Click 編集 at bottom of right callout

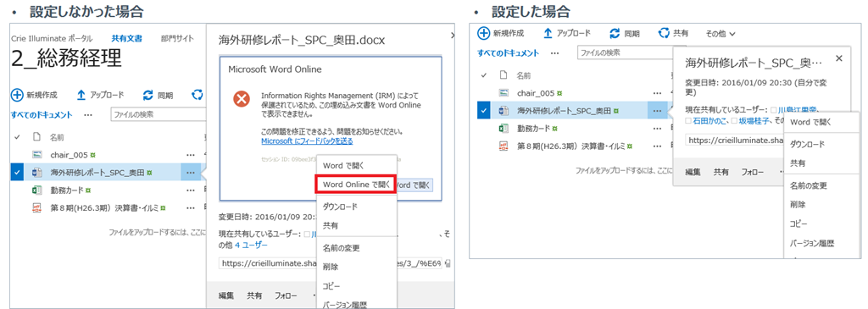[x=693, y=172]
